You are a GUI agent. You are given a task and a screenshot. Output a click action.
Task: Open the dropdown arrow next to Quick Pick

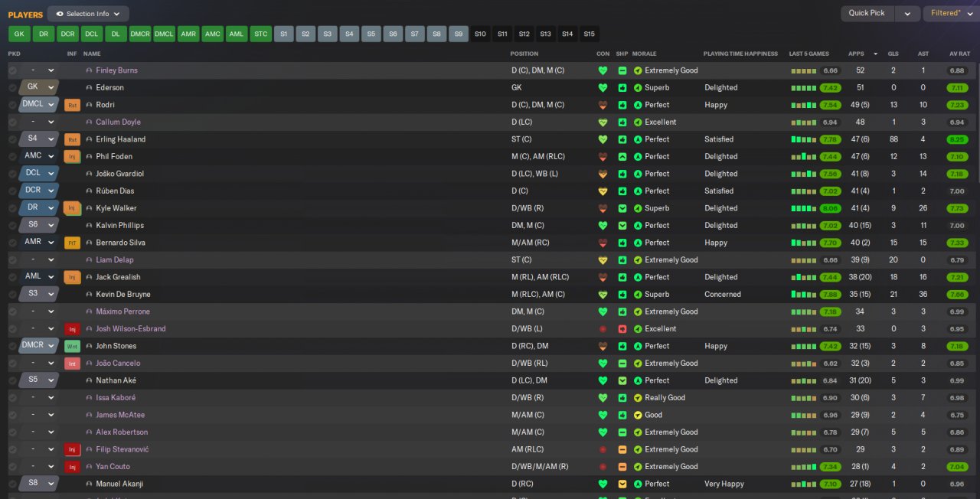coord(907,14)
